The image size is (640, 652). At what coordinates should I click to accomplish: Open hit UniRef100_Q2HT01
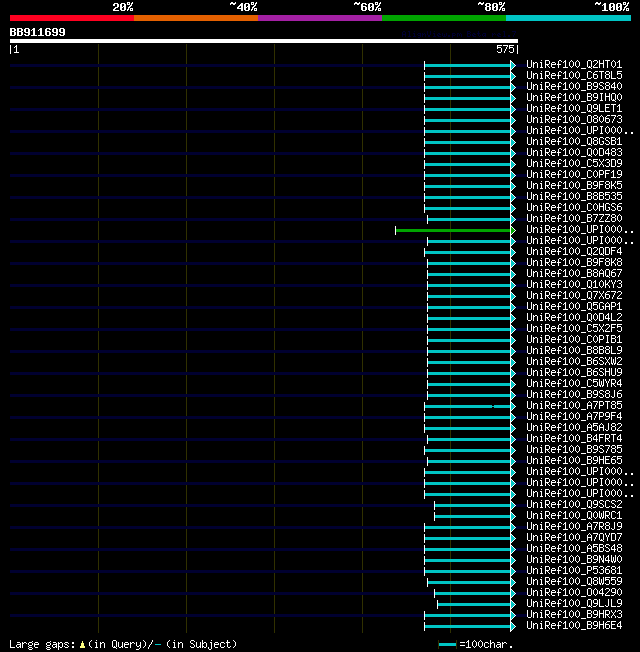click(x=574, y=64)
